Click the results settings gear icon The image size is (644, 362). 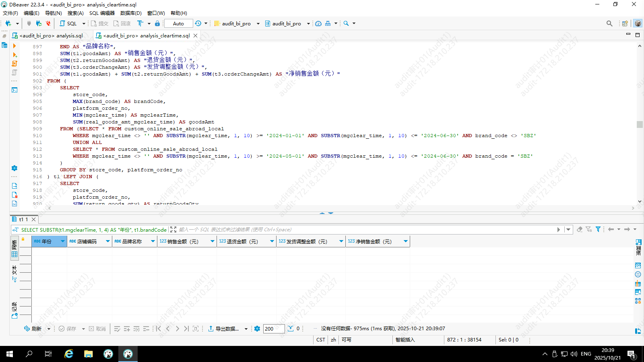click(257, 329)
